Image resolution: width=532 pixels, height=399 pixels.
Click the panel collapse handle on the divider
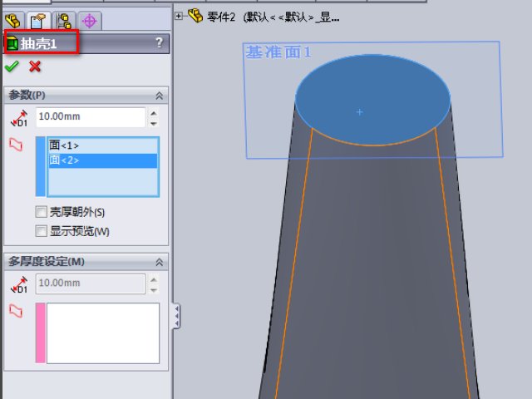pos(176,316)
